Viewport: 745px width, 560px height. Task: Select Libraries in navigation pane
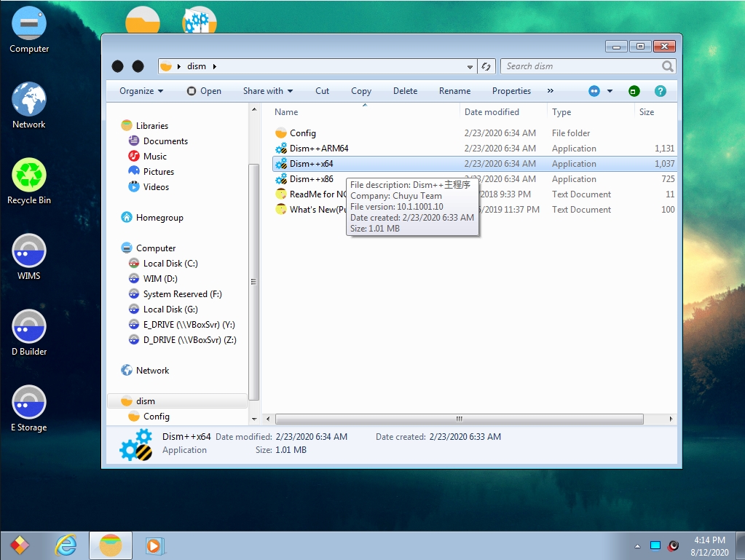point(151,126)
